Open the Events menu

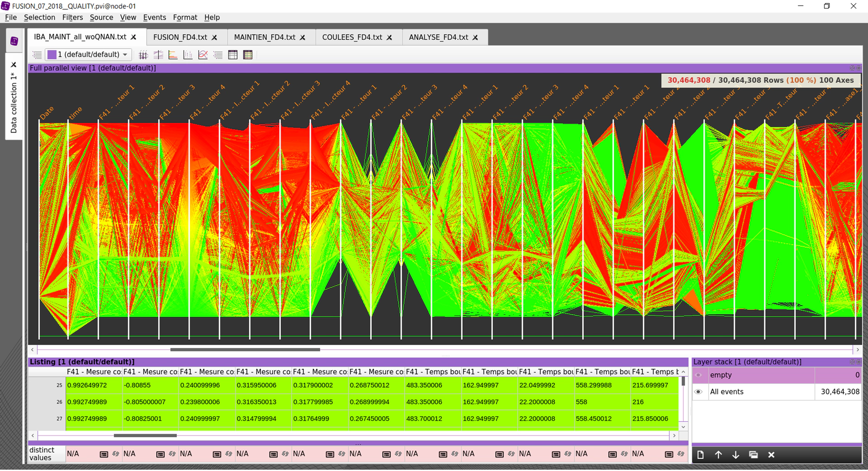tap(154, 17)
